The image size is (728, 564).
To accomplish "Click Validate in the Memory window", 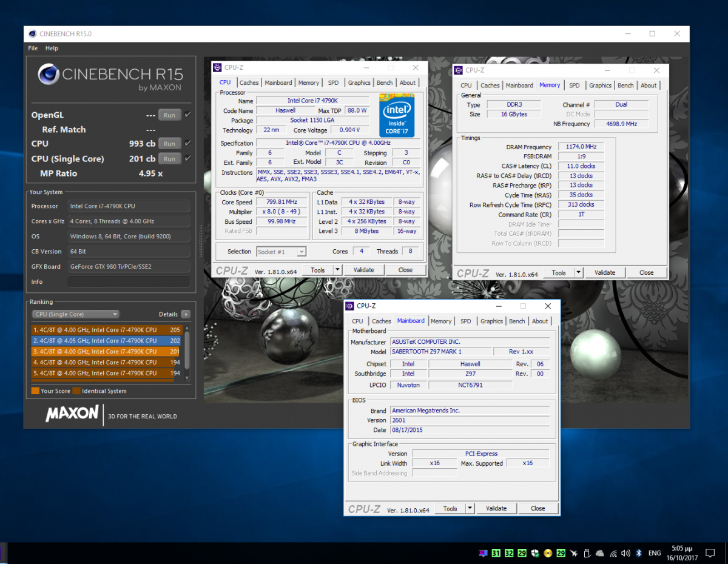I will click(605, 273).
